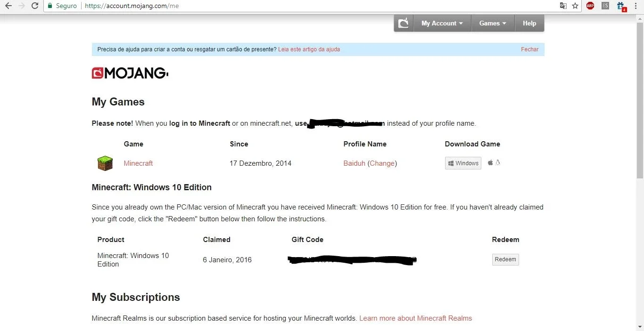Click the 'Minecraft: Windows 10 Edition' product cell

(133, 260)
